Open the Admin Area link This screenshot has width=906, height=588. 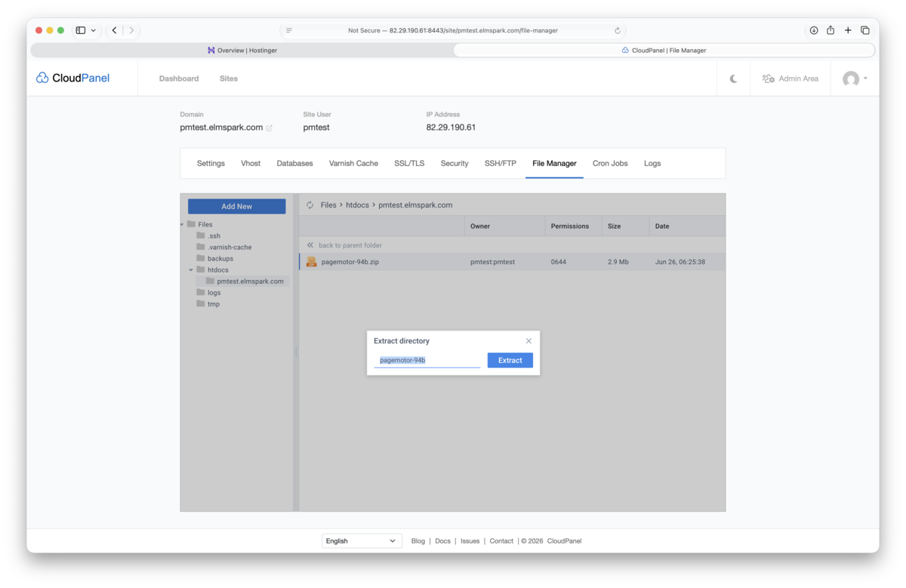[790, 79]
